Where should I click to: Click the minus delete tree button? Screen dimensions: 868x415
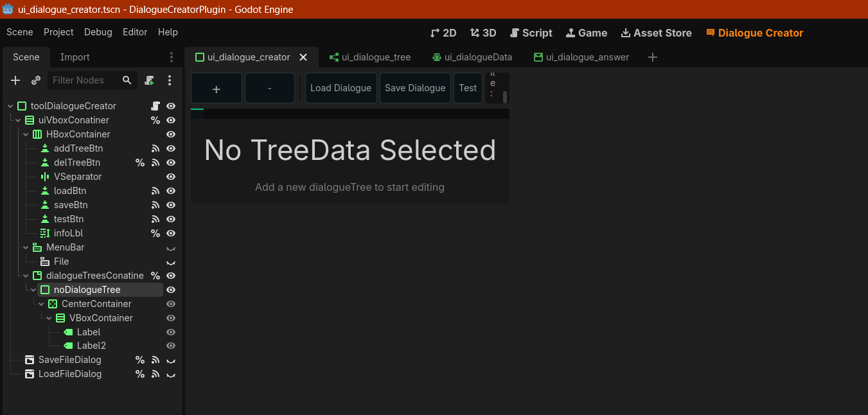click(x=269, y=88)
